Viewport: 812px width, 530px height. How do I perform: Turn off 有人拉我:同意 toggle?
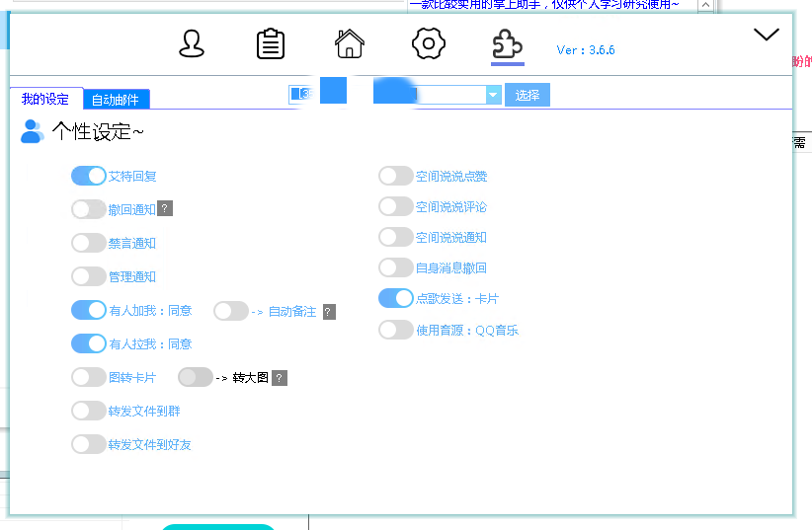point(89,343)
